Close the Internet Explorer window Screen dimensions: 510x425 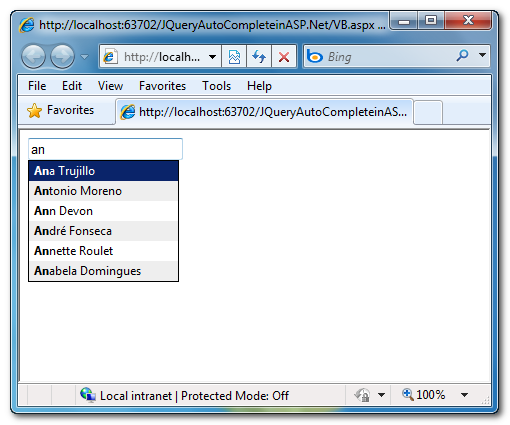[x=468, y=21]
